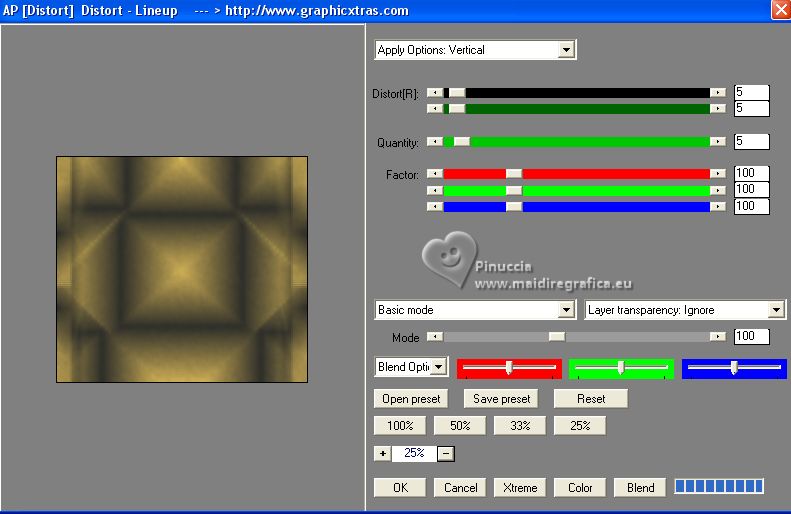Click the Cancel button
Screen dimensions: 791x514
460,487
